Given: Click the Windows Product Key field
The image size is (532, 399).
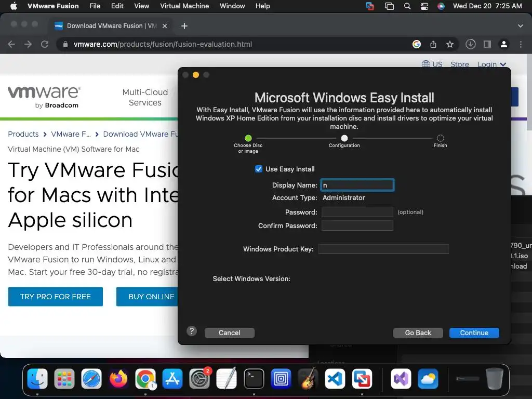Looking at the screenshot, I should pyautogui.click(x=383, y=249).
